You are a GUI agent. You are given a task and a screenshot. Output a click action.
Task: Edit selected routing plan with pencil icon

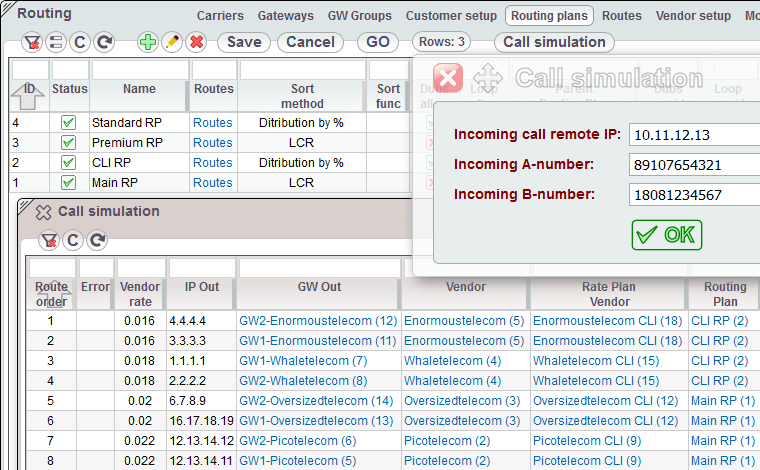pyautogui.click(x=172, y=43)
